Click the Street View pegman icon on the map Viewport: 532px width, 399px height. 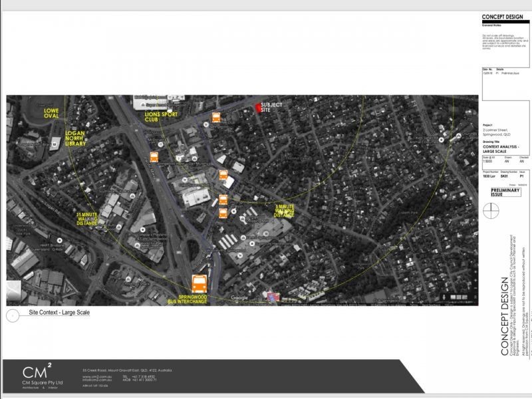point(444,297)
